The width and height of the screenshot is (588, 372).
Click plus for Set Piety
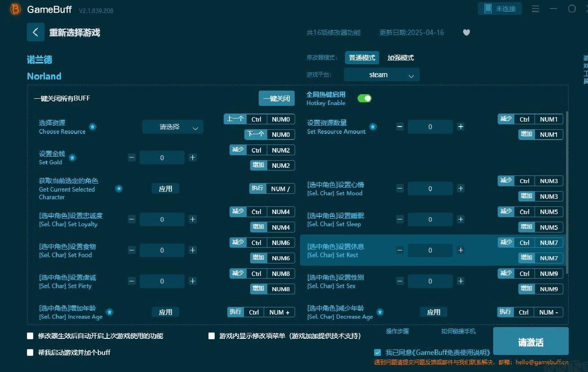[193, 281]
